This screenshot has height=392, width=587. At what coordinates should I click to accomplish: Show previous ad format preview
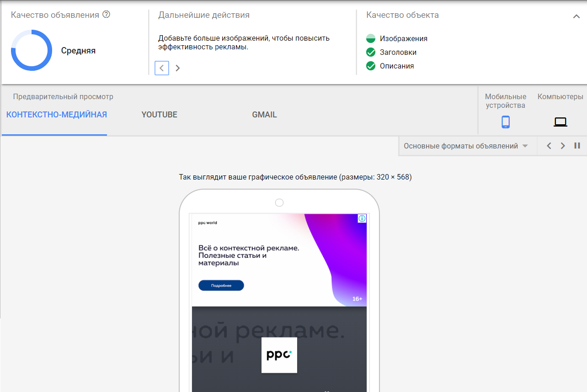549,146
